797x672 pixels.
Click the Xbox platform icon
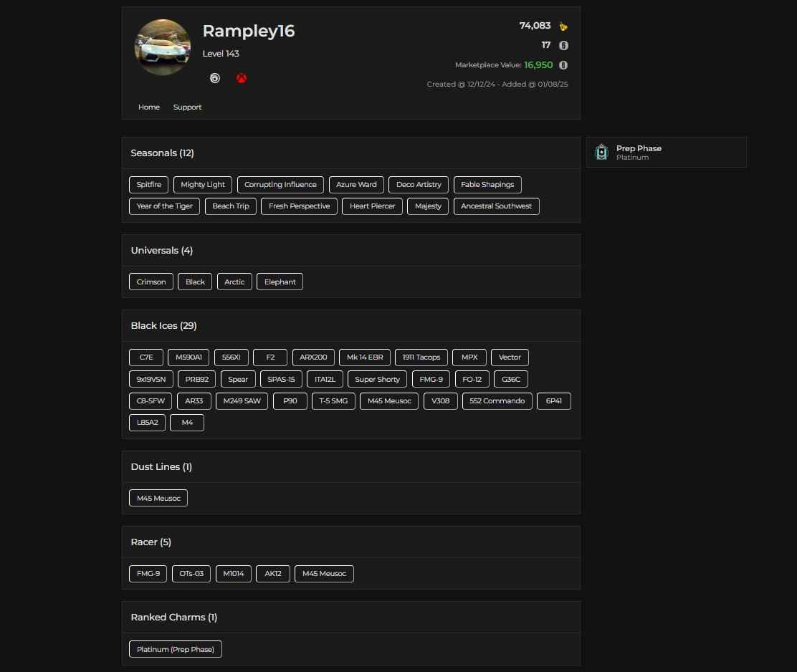[241, 78]
